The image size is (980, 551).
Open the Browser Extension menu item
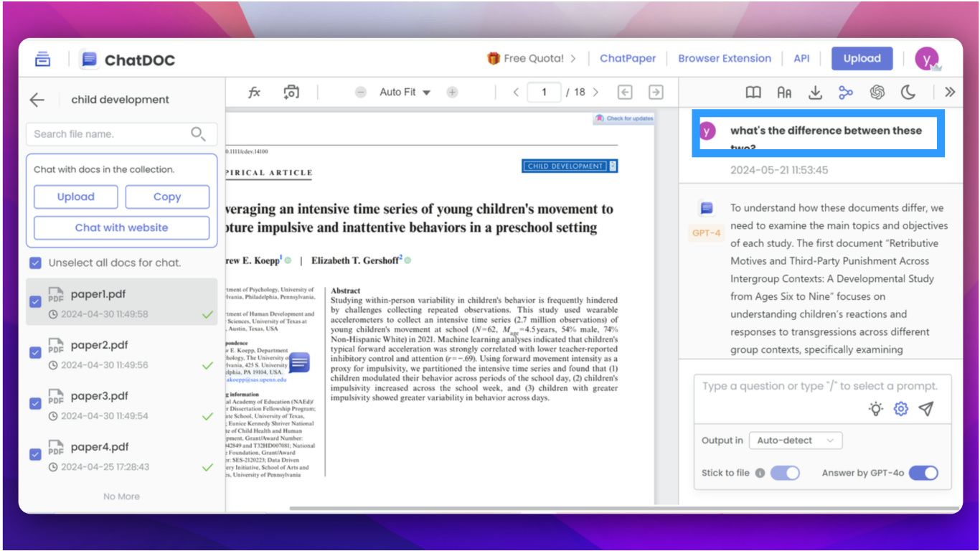(725, 59)
